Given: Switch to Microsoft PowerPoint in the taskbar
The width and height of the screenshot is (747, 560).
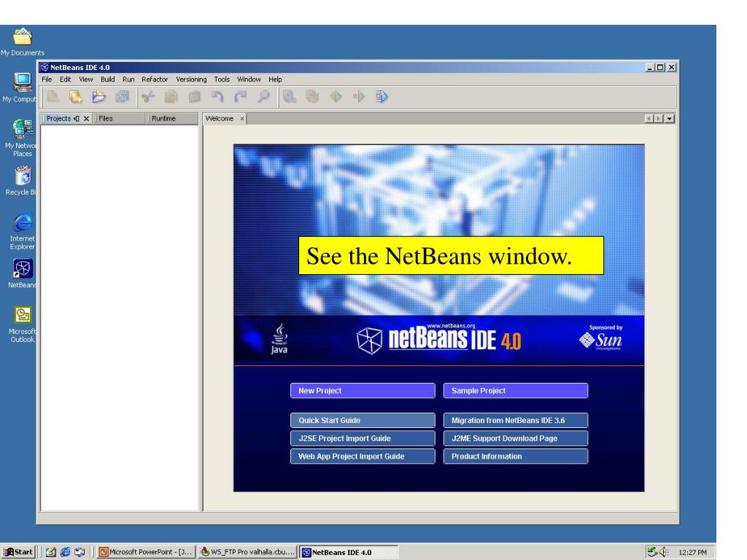Looking at the screenshot, I should 145,552.
